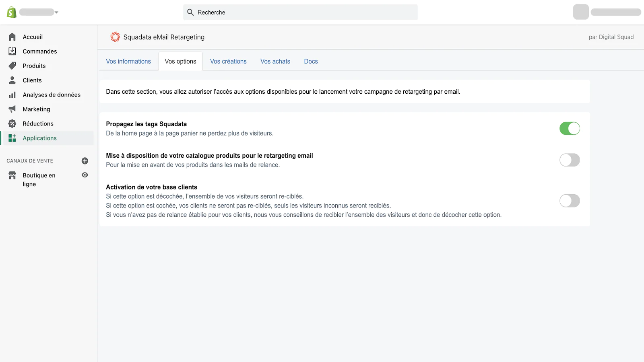Click the Marketing megaphone icon
Screen dimensions: 644x362
[x=12, y=109]
